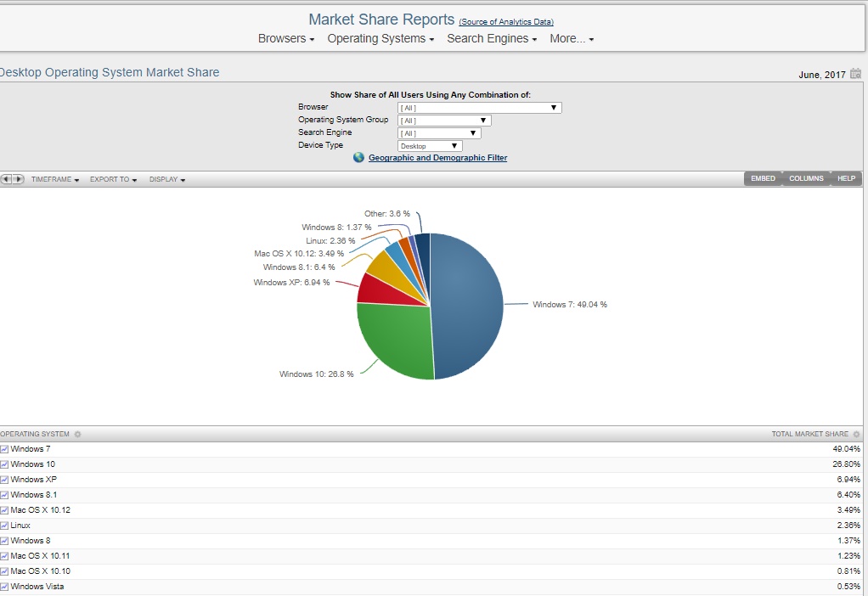
Task: Click the 'Windows 10: 26.8 %' chart label
Action: 316,374
